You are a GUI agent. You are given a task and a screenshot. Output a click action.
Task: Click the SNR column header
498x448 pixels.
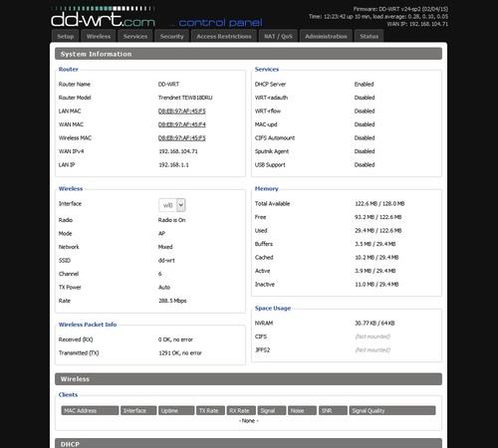click(333, 410)
